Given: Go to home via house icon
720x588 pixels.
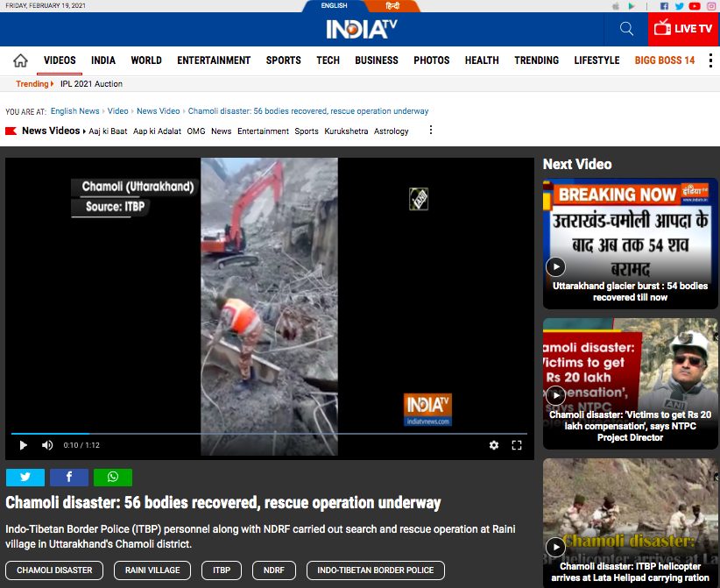Looking at the screenshot, I should (x=20, y=60).
